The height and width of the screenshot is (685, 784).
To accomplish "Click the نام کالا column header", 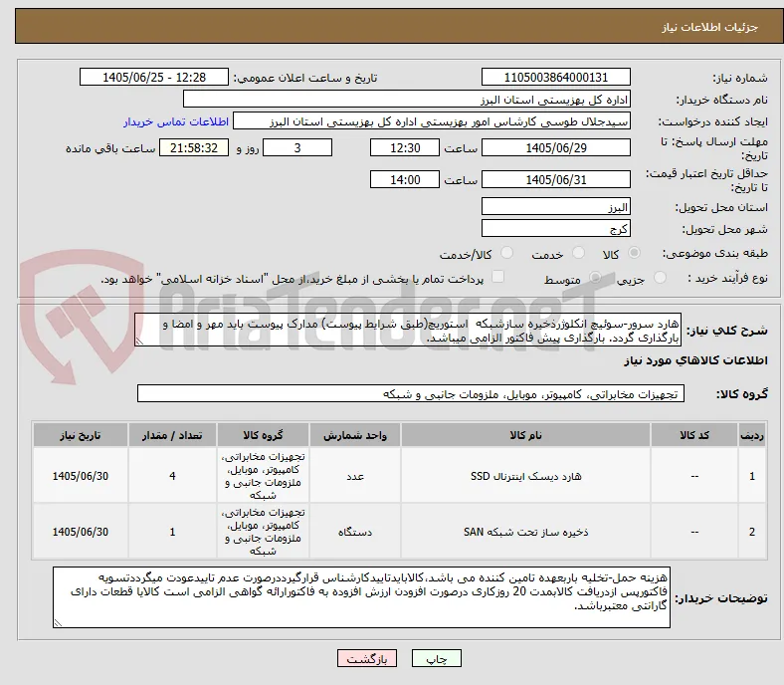I will (525, 435).
